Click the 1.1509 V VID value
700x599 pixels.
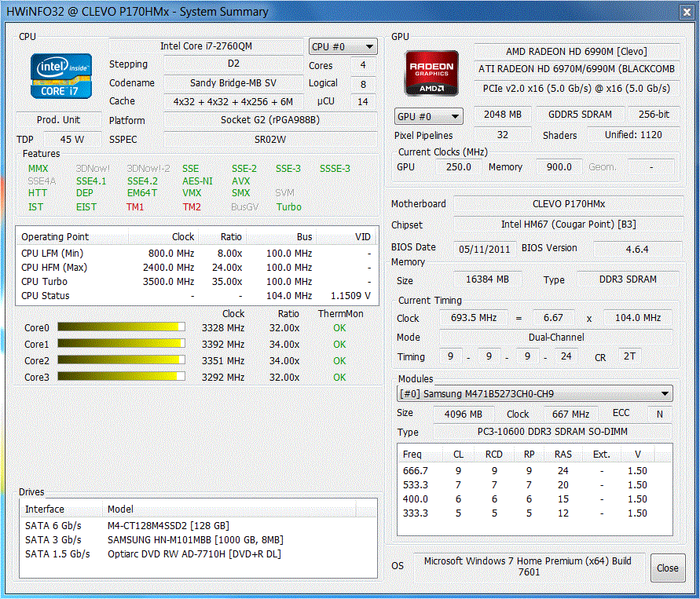coord(350,296)
